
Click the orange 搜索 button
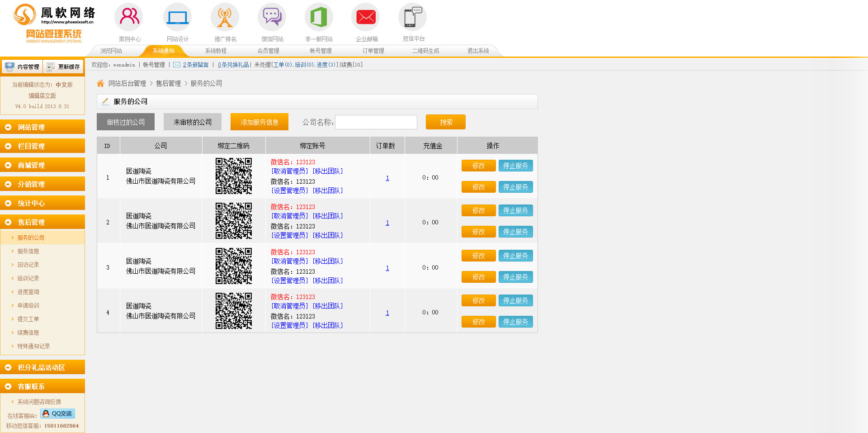(445, 122)
